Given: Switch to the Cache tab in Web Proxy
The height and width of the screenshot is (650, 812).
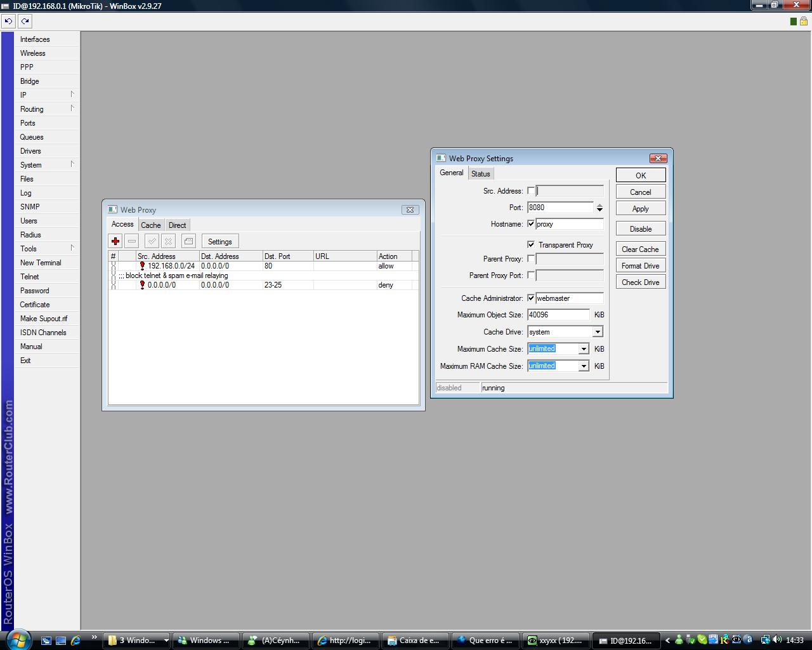Looking at the screenshot, I should [x=151, y=225].
